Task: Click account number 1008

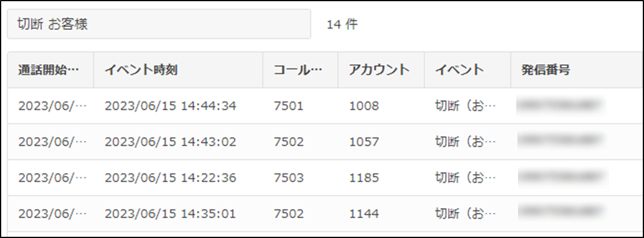Action: click(364, 106)
